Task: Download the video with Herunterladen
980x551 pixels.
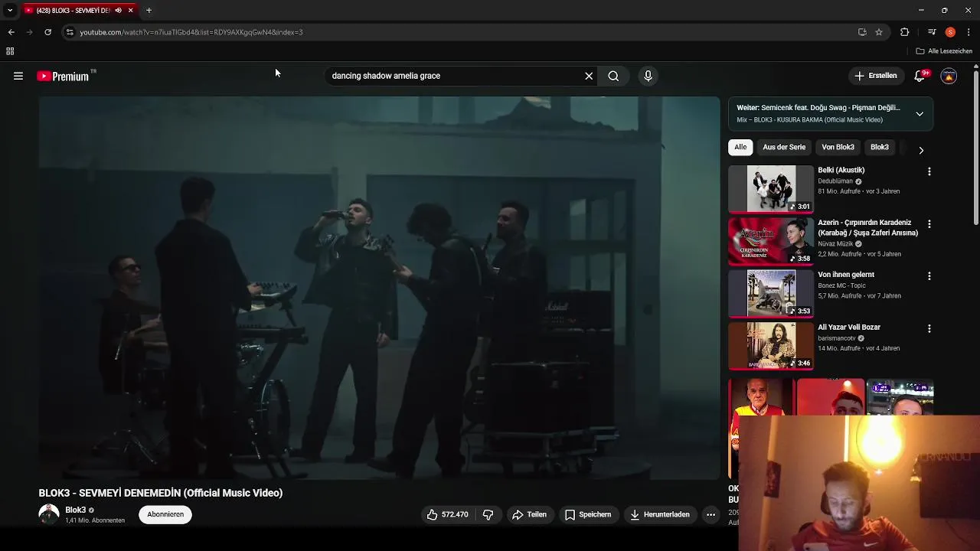Action: (x=660, y=514)
